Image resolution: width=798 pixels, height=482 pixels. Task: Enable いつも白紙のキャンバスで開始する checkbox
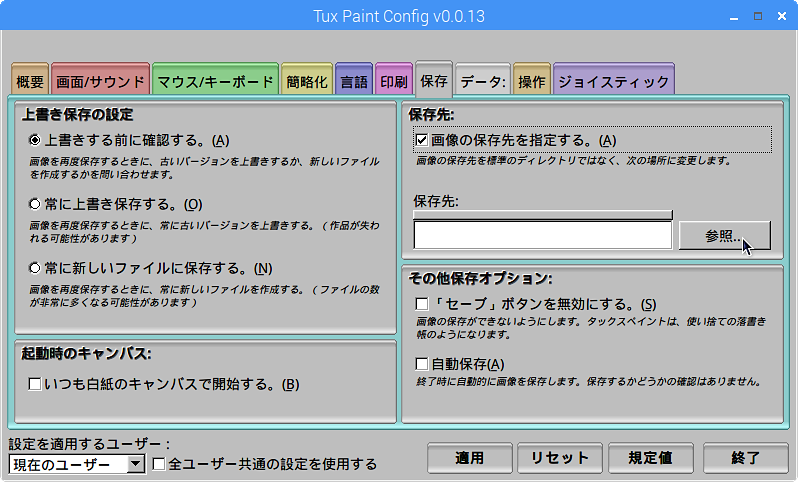click(x=35, y=384)
